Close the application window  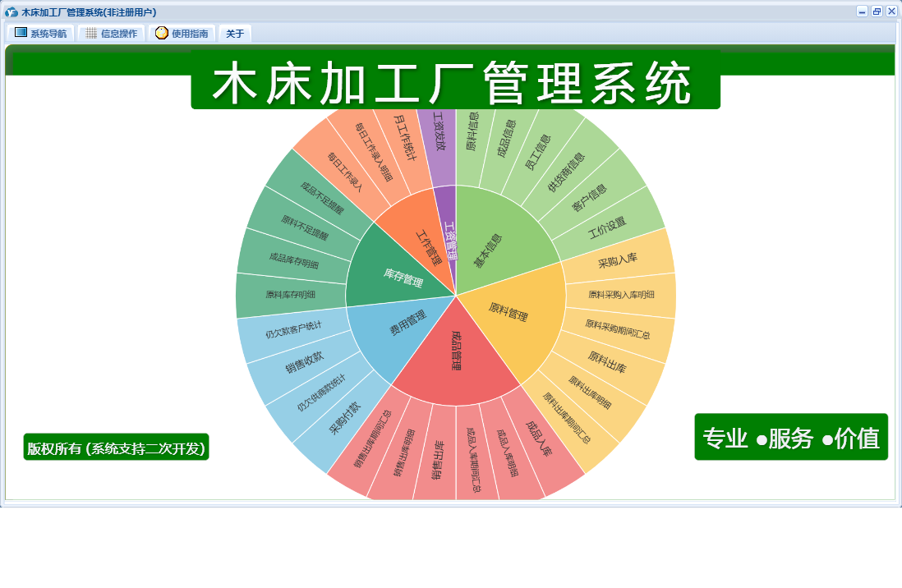pyautogui.click(x=891, y=11)
